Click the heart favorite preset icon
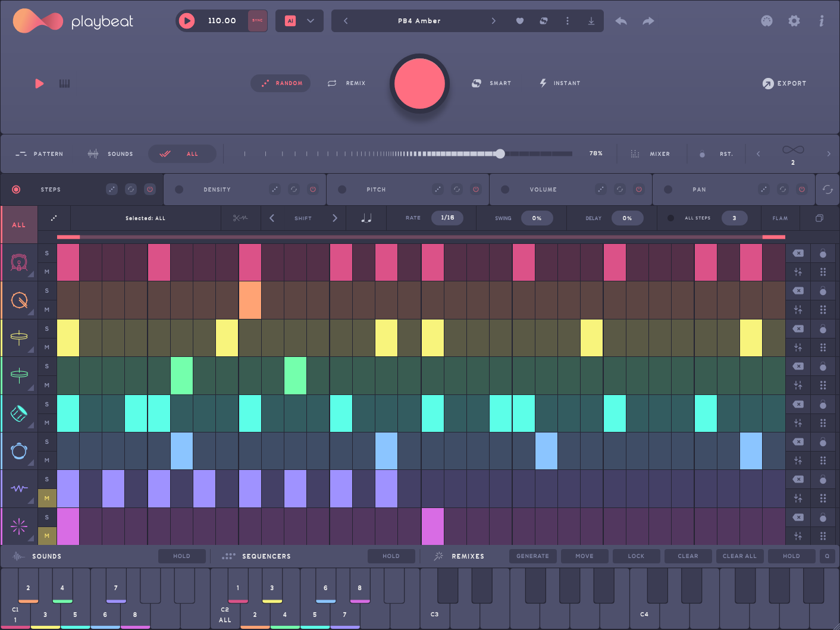 tap(519, 21)
